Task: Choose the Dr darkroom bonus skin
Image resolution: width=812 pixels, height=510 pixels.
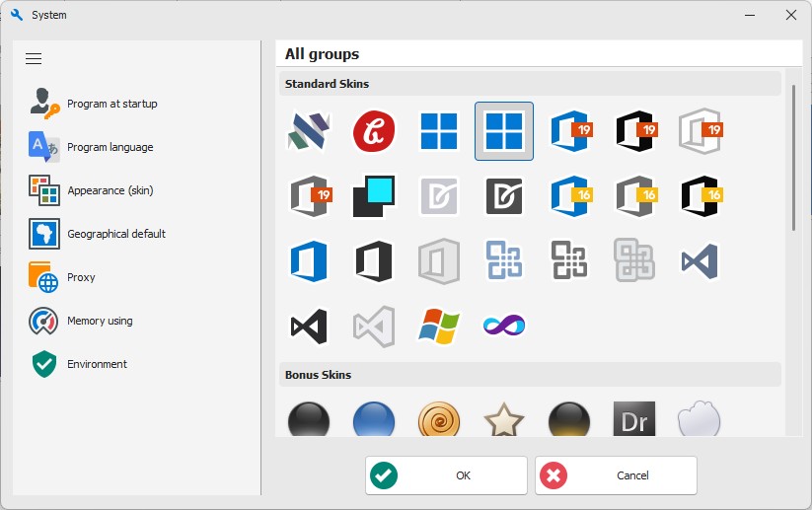Action: pos(634,418)
